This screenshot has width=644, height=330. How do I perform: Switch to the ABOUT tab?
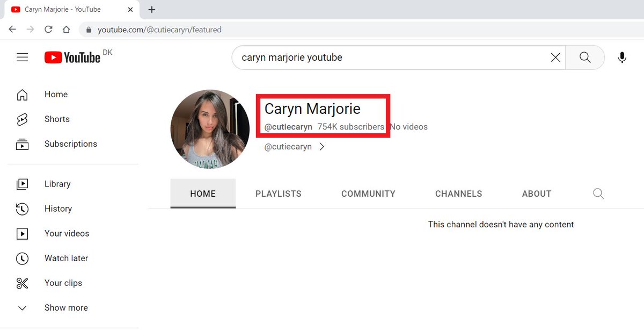537,193
